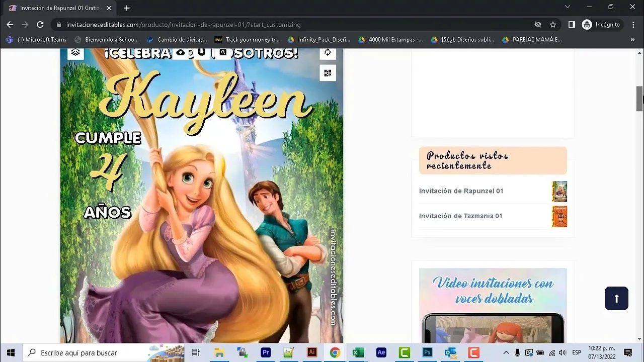This screenshot has height=362, width=644.
Task: Switch to Google Chrome in taskbar
Action: coord(335,352)
